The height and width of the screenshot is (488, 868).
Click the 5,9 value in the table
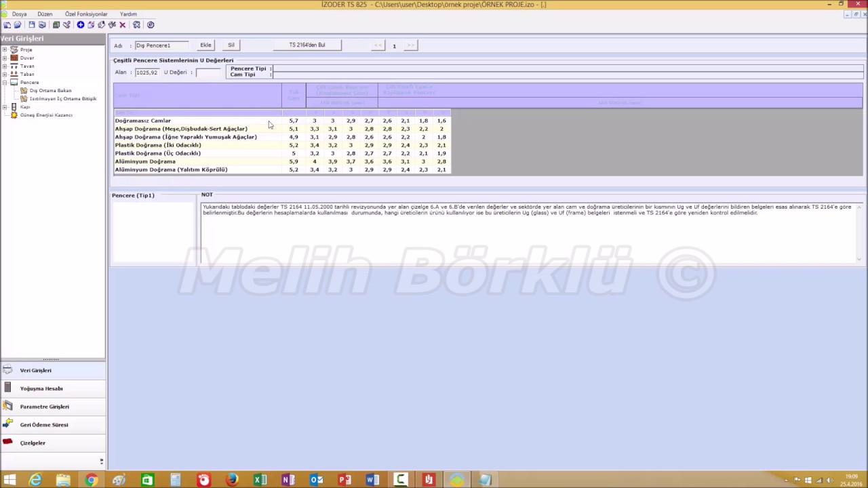pyautogui.click(x=294, y=161)
